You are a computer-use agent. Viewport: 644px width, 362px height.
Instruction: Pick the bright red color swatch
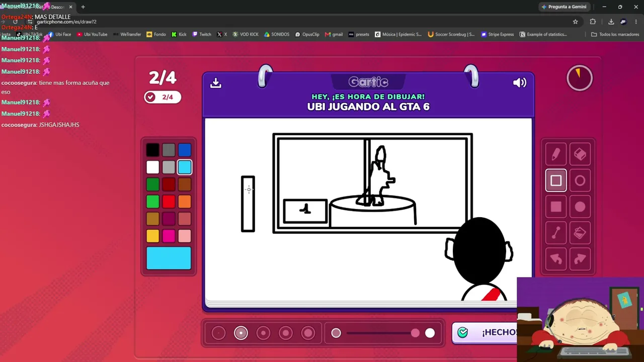point(169,202)
